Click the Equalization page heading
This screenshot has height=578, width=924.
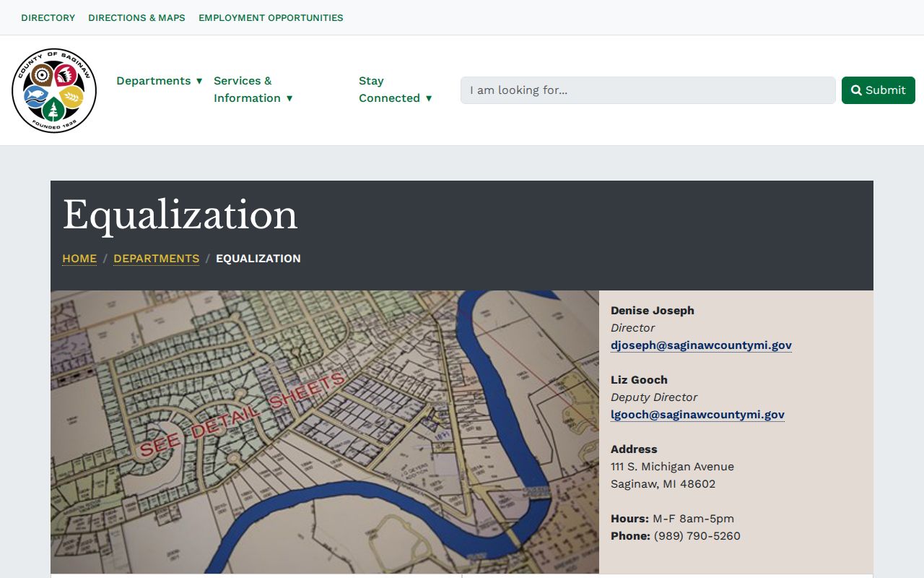(180, 215)
